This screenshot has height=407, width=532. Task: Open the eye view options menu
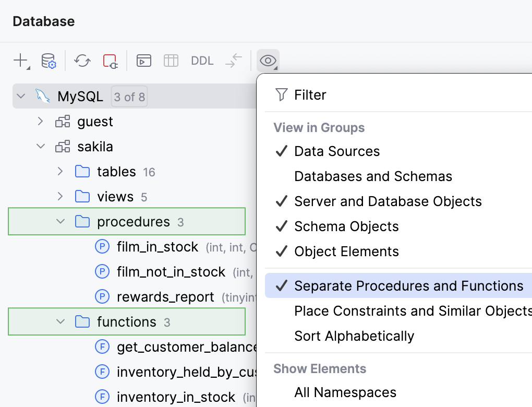(x=268, y=61)
